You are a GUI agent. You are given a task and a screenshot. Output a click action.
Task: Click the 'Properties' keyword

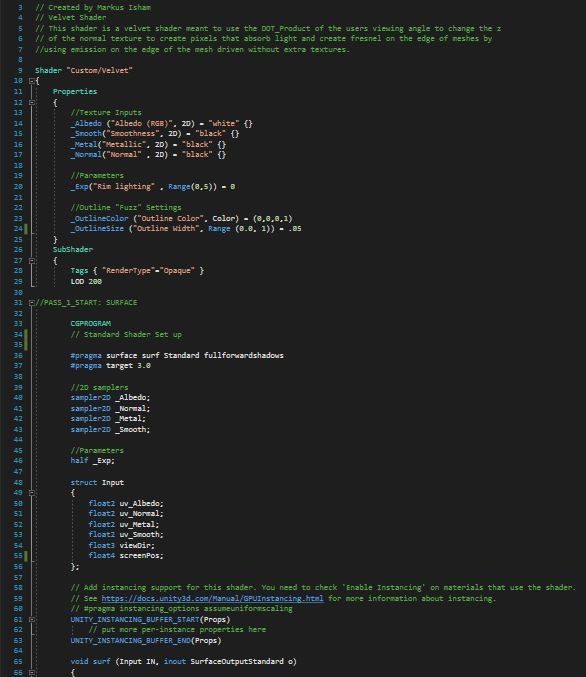pos(75,92)
